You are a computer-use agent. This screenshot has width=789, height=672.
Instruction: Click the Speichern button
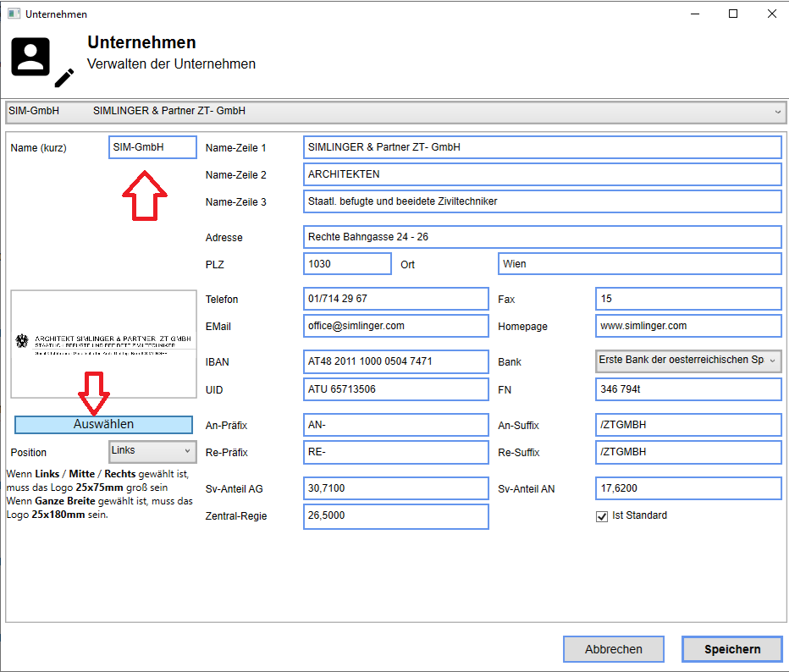pyautogui.click(x=731, y=649)
